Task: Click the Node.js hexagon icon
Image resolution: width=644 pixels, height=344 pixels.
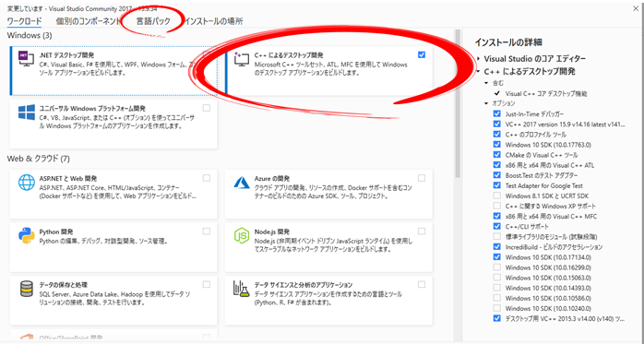Action: (x=242, y=235)
